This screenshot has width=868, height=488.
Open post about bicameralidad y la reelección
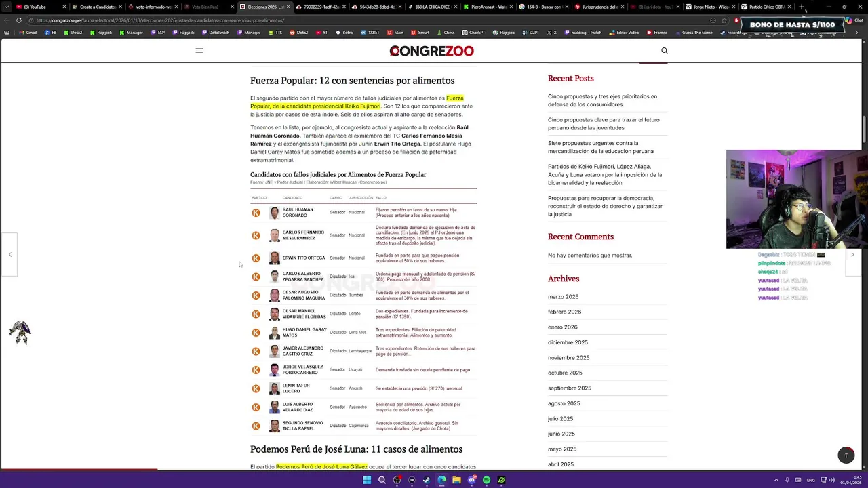(605, 175)
